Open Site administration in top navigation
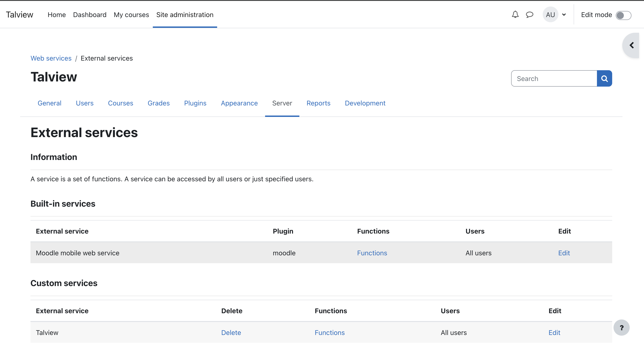 point(185,15)
